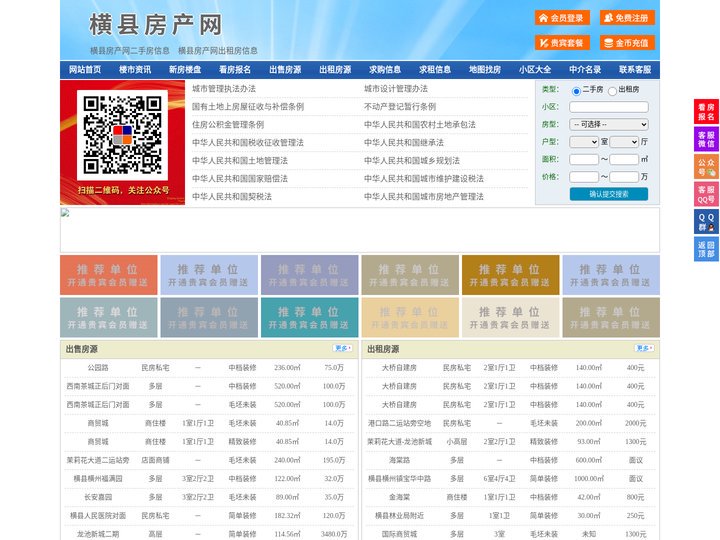Click the 横县房产网二手房信息 header link

130,51
